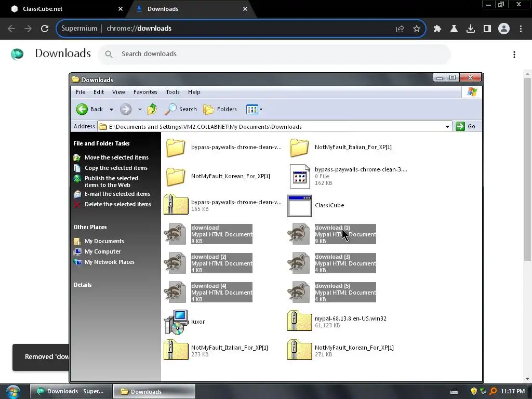Bookmark this page with star icon
This screenshot has width=532, height=399.
point(417,29)
